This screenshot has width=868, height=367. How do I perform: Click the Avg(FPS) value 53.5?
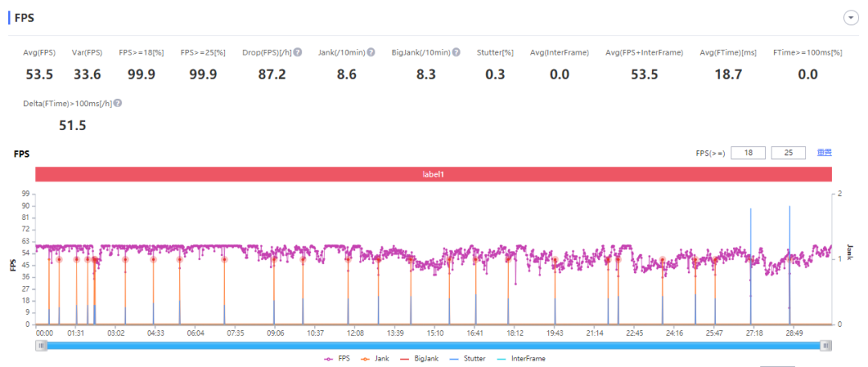coord(39,74)
